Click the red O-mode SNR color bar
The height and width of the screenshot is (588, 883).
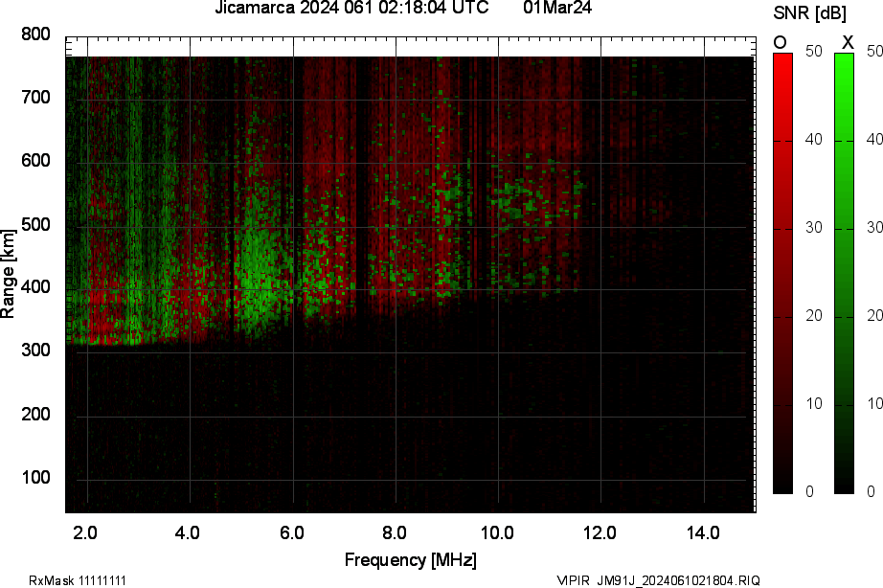[782, 273]
